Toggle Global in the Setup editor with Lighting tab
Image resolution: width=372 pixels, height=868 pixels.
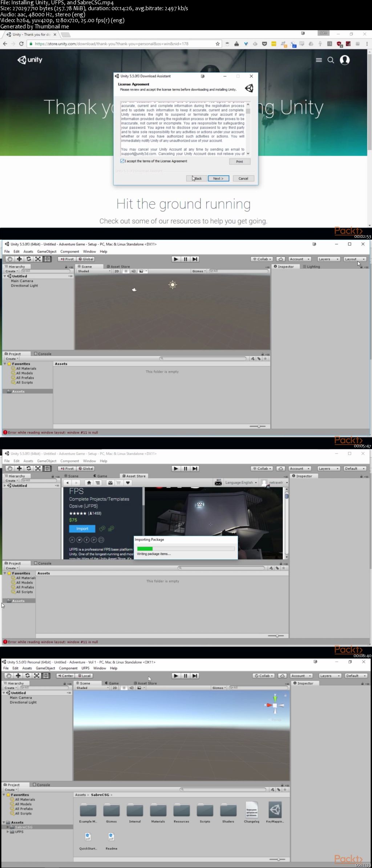pos(86,259)
